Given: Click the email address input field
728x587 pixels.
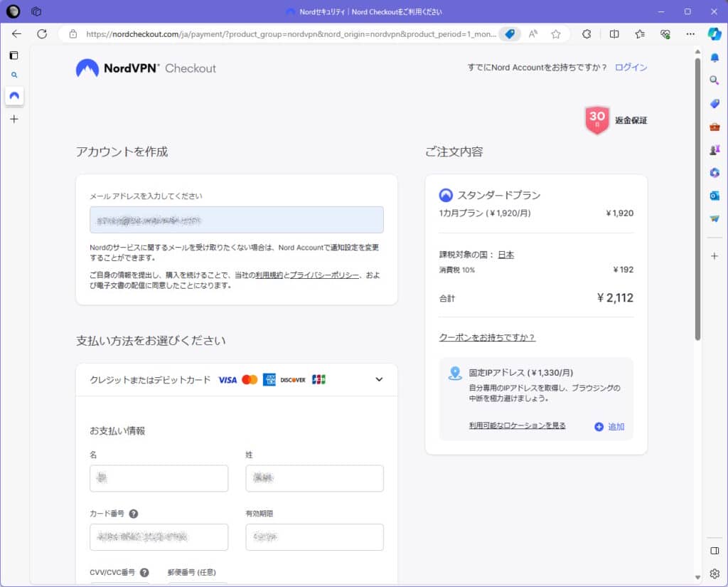Looking at the screenshot, I should tap(236, 220).
